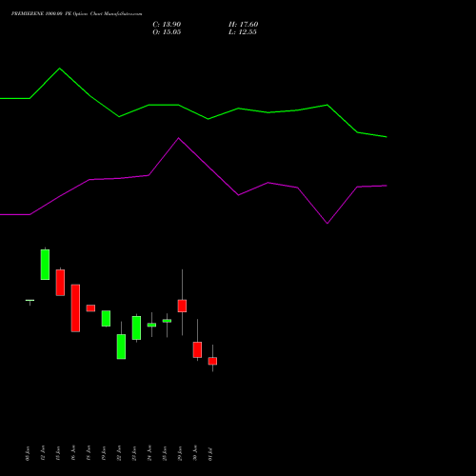
Task: Select the 30 Jun date label
Action: coord(195,453)
